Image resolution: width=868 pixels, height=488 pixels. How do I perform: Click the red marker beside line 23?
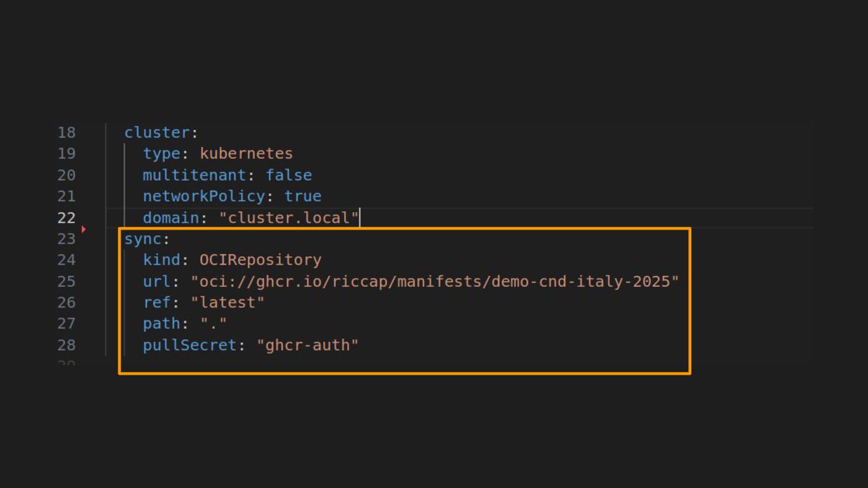click(x=84, y=230)
